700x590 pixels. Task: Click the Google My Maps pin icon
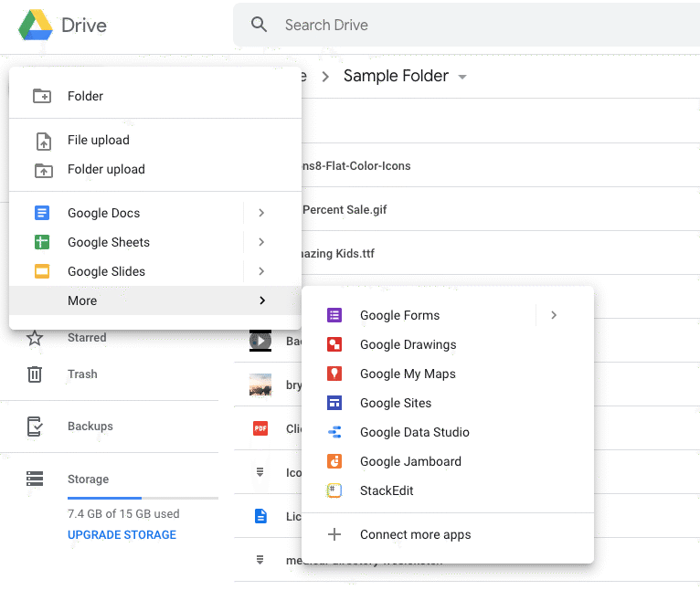coord(334,374)
